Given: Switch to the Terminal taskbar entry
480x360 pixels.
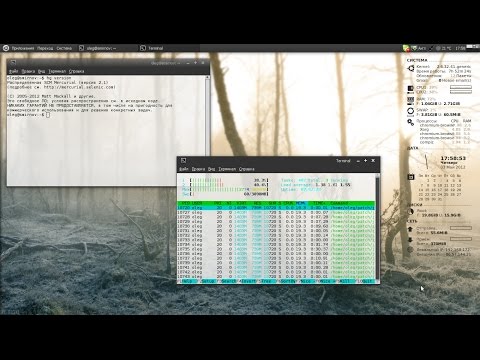Looking at the screenshot, I should (x=152, y=48).
